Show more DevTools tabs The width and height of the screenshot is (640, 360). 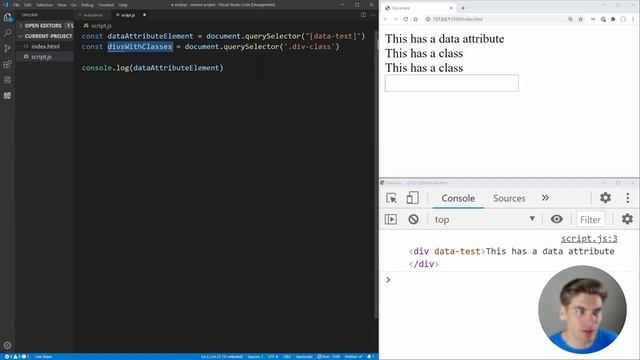pos(545,198)
